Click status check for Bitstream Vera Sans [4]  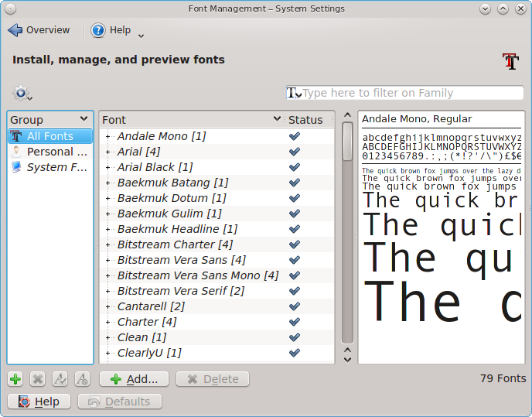[295, 260]
